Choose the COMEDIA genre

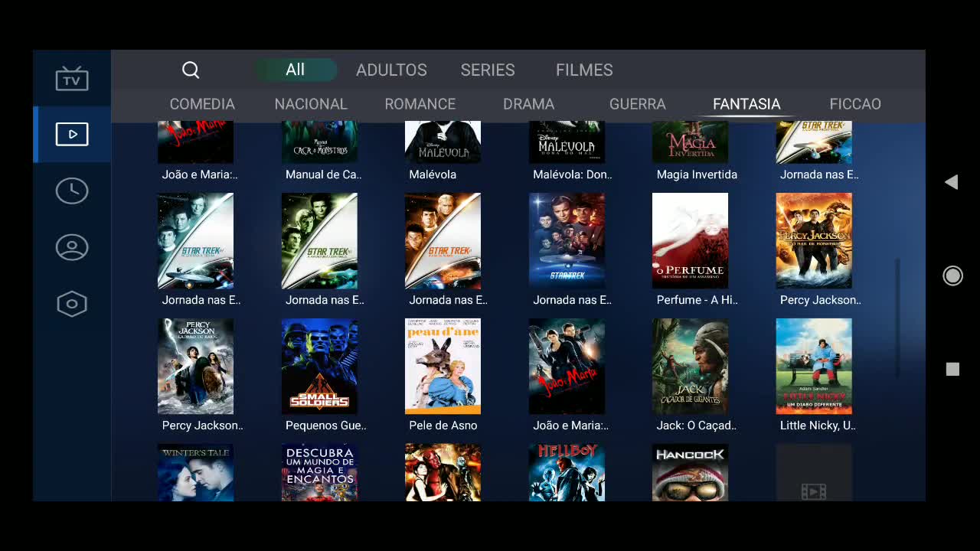pos(202,104)
